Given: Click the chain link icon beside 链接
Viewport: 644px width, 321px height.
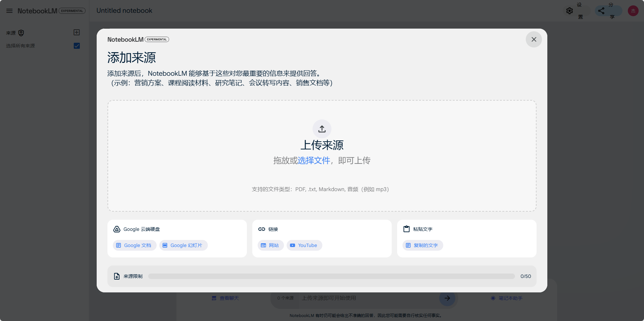Looking at the screenshot, I should pyautogui.click(x=262, y=229).
